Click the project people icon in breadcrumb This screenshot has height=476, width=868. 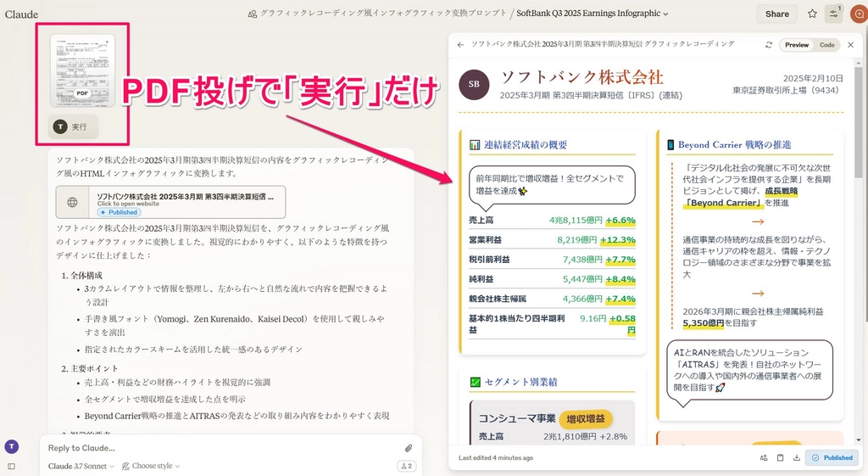tap(253, 14)
